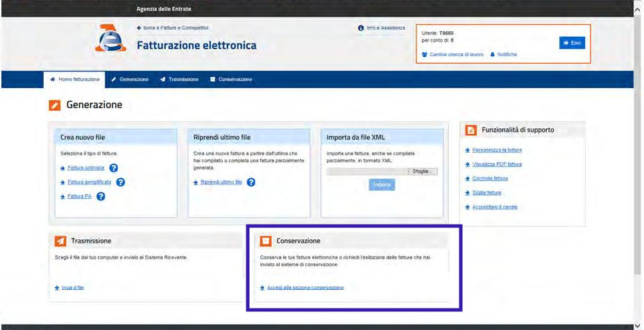
Task: Open help for Riprendi ultimo file
Action: (251, 182)
